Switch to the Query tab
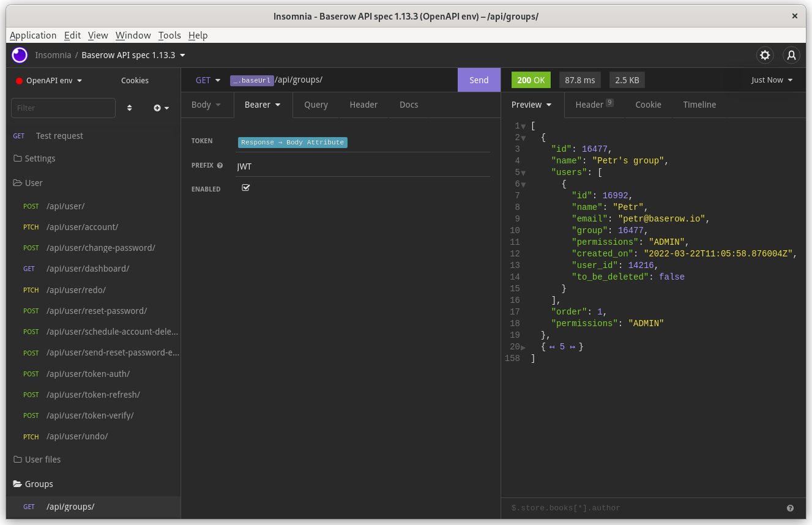 pos(316,105)
